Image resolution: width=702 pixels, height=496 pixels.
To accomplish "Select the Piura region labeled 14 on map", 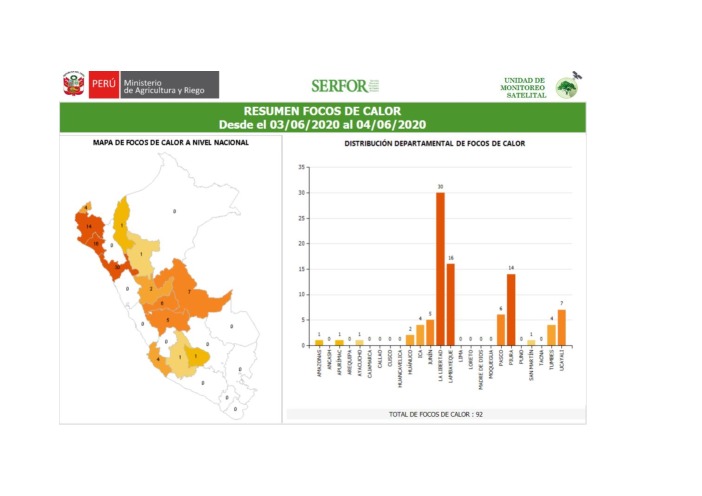I will 89,228.
